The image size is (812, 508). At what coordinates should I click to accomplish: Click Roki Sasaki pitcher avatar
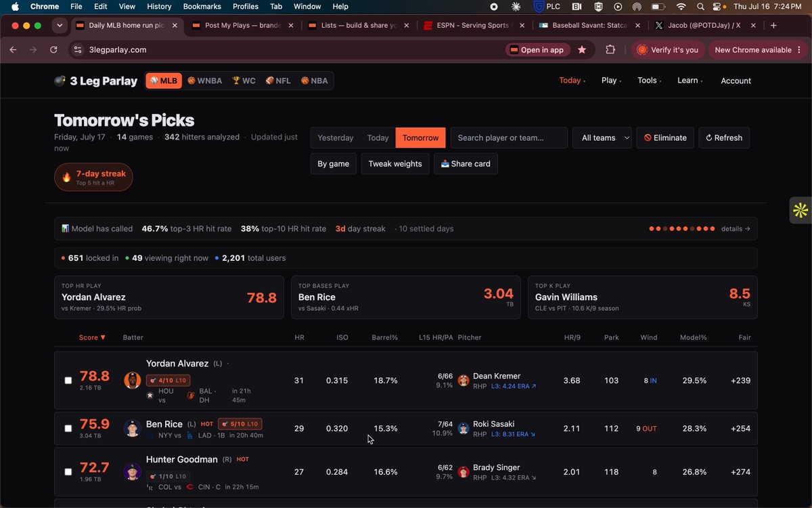coord(464,428)
